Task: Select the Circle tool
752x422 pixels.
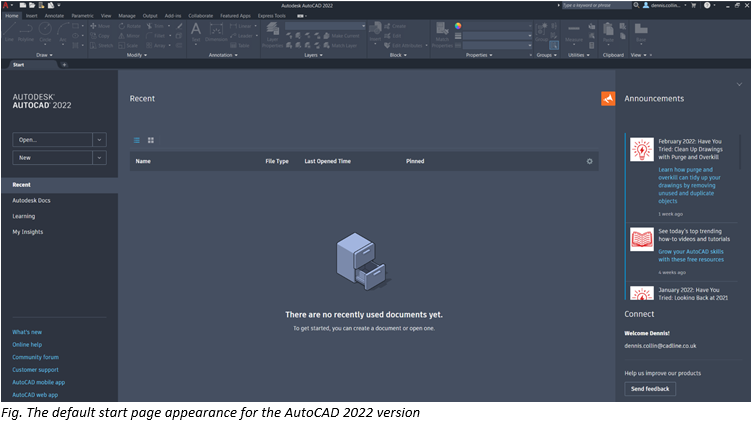Action: 45,32
